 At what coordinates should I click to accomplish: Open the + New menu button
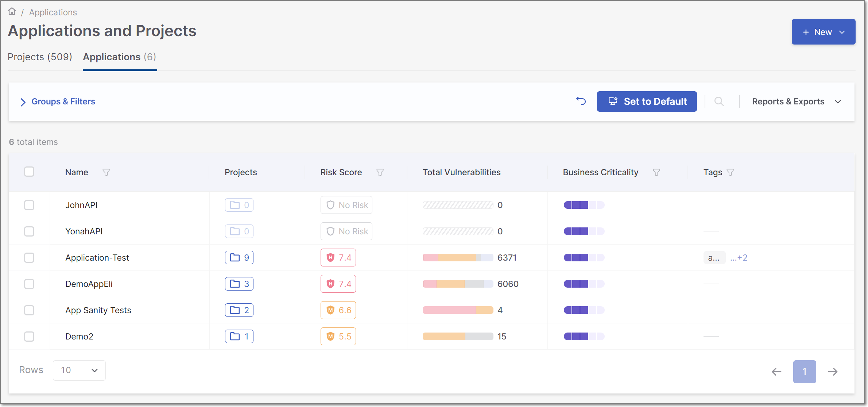823,32
